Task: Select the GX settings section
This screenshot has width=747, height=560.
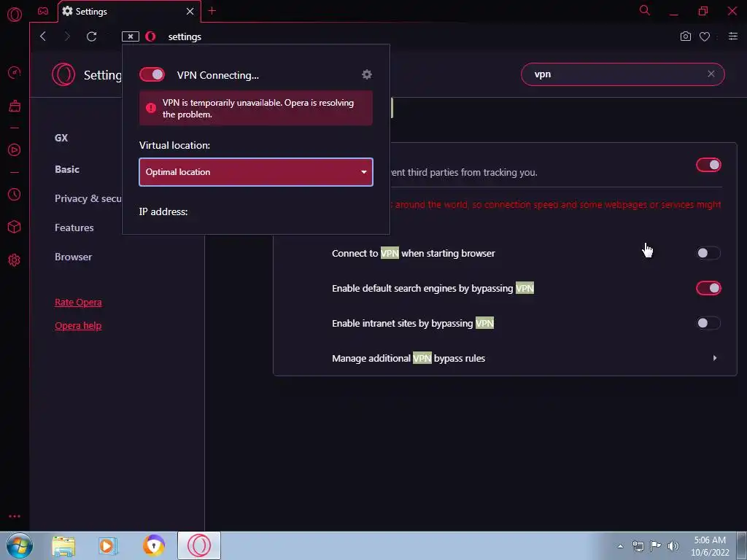Action: pos(61,138)
